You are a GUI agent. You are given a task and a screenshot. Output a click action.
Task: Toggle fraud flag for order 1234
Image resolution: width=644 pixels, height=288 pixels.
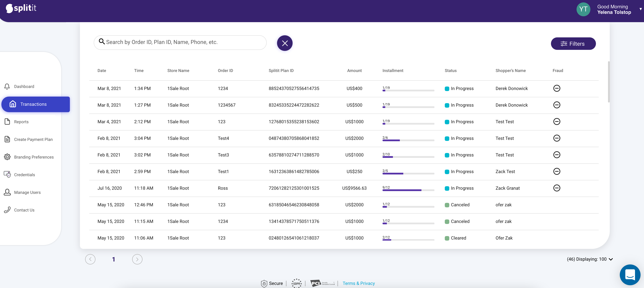557,88
